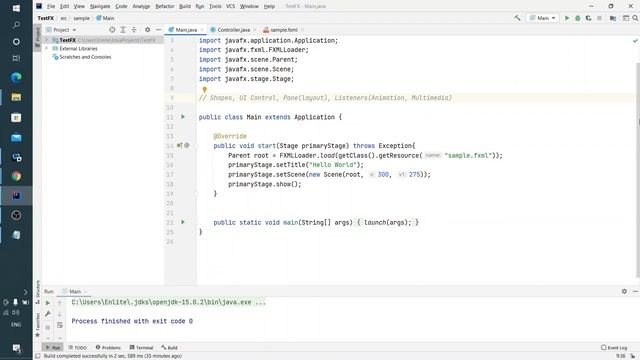This screenshot has width=640, height=360.
Task: Open the Refactor menu
Action: [165, 6]
